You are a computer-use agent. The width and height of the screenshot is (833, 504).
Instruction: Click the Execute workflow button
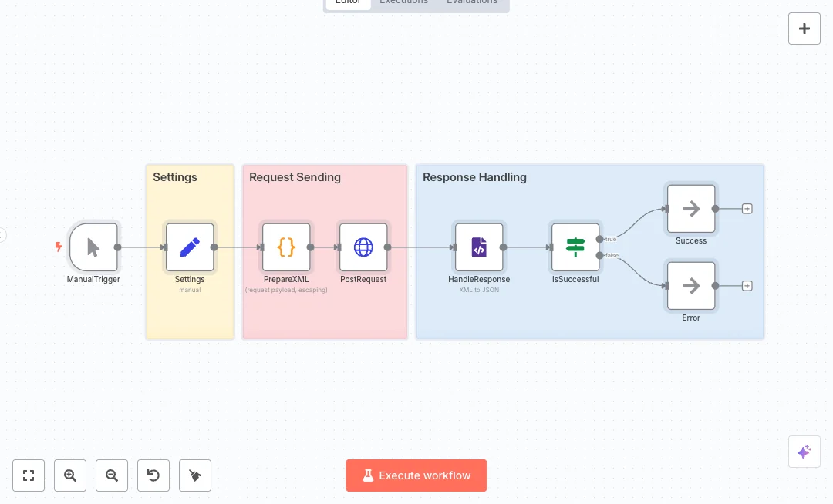coord(416,475)
